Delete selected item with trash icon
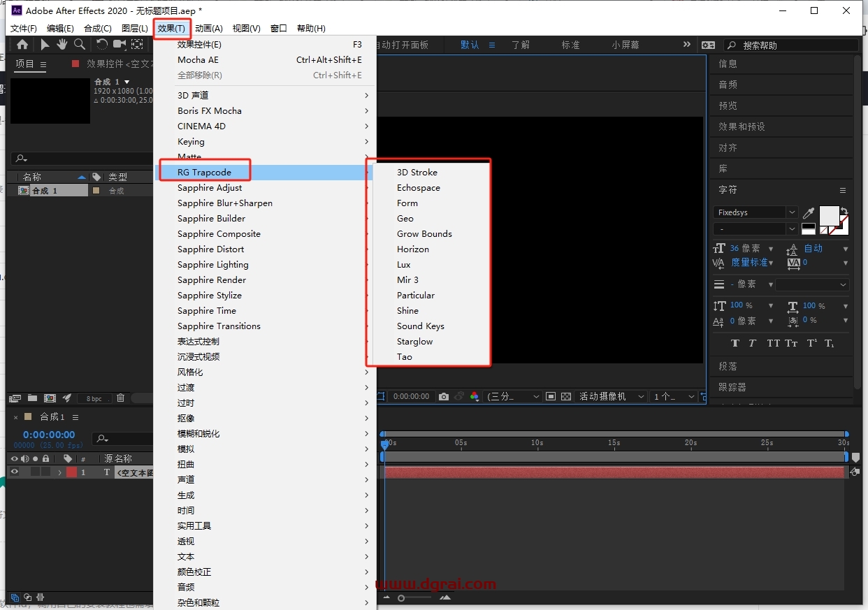Viewport: 868px width, 610px height. coord(120,398)
